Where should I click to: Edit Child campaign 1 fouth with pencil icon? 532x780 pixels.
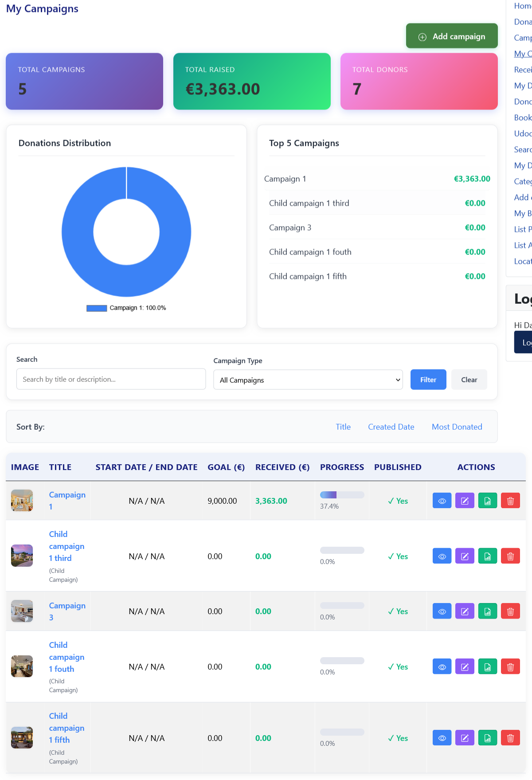click(465, 666)
